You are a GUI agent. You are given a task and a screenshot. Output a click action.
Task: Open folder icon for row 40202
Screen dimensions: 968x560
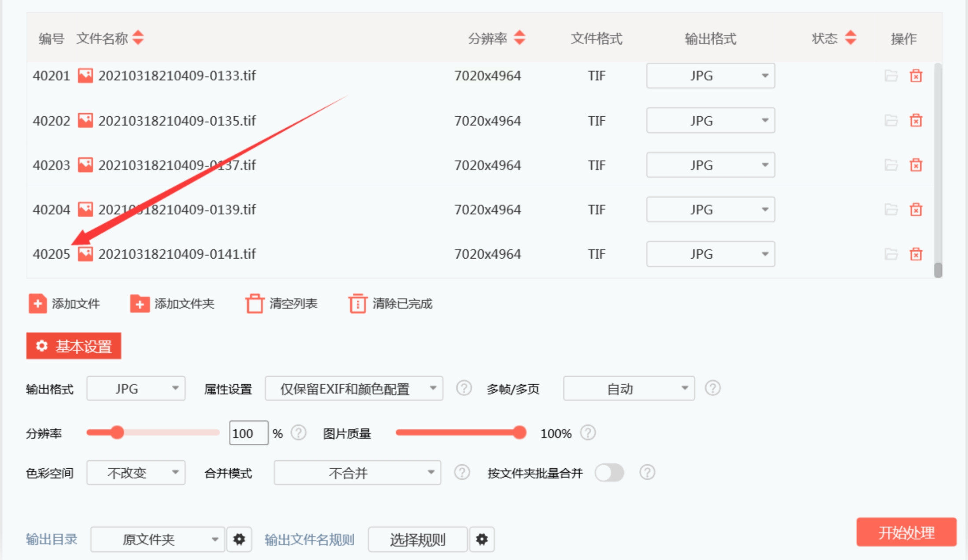pyautogui.click(x=891, y=120)
